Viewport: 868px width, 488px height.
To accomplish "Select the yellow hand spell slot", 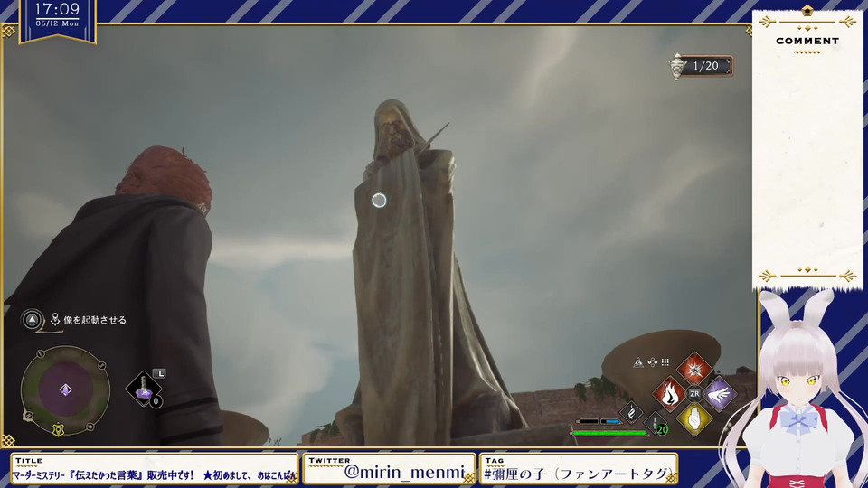I will tap(694, 418).
